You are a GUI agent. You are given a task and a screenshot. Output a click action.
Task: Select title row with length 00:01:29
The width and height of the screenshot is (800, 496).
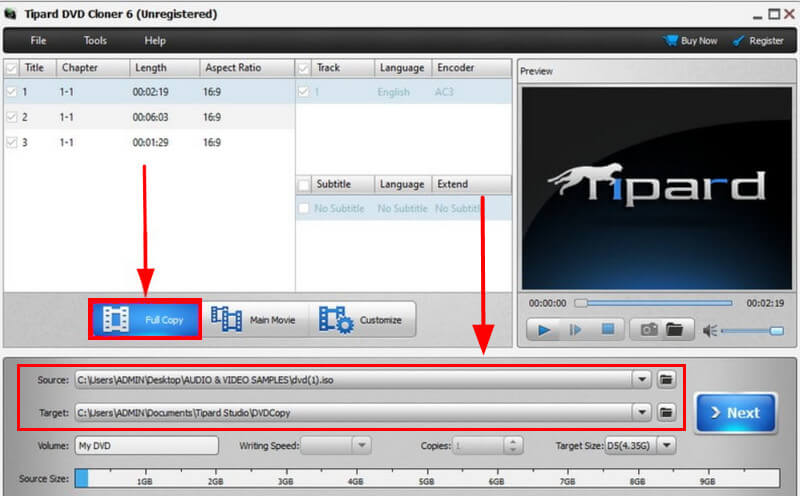149,142
